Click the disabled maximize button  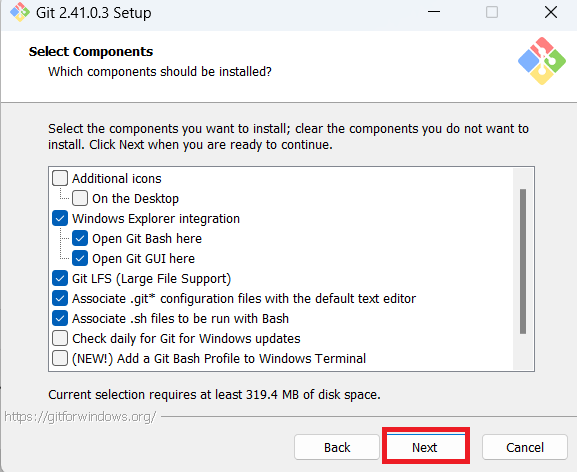[492, 13]
